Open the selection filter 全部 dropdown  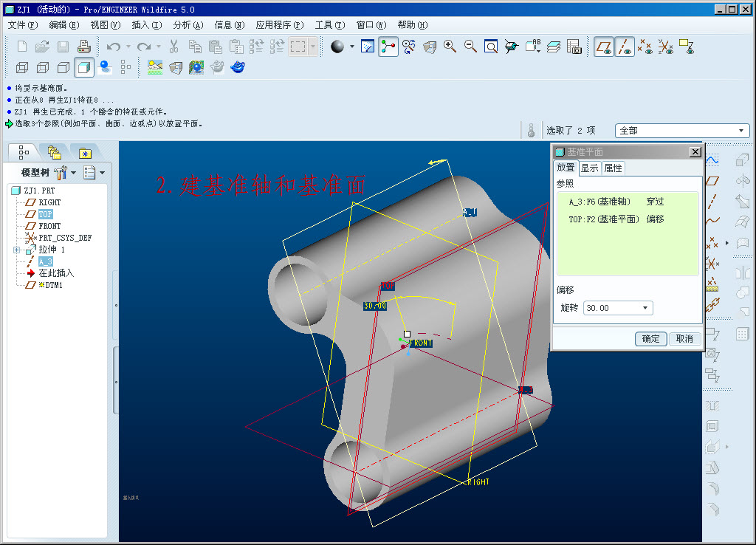[x=741, y=131]
